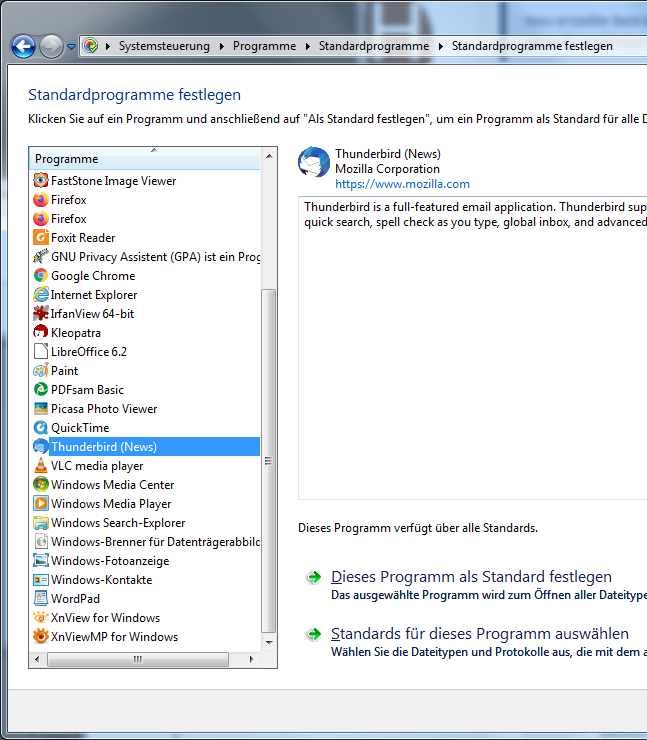Click the list's scroll down arrow
The image size is (647, 740).
pyautogui.click(x=269, y=642)
